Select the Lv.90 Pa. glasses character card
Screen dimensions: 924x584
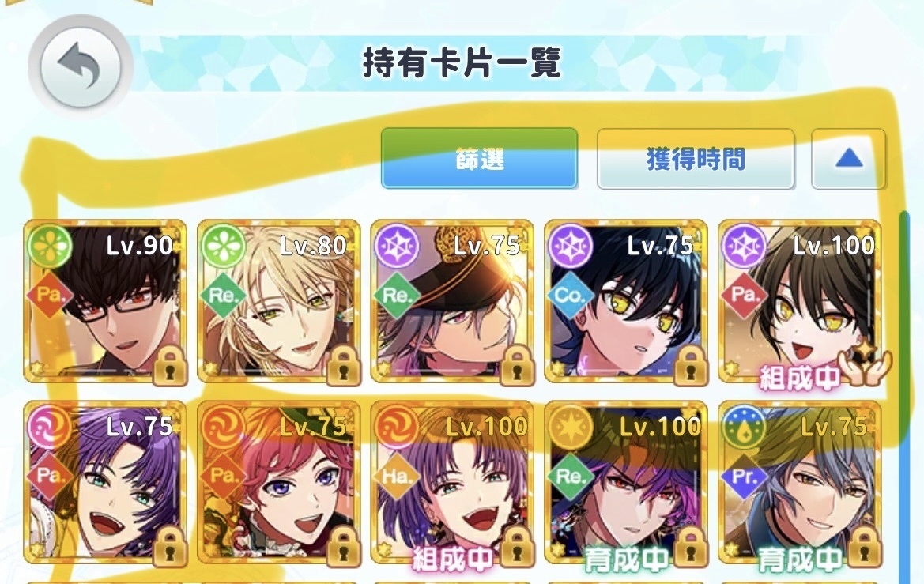coord(105,303)
